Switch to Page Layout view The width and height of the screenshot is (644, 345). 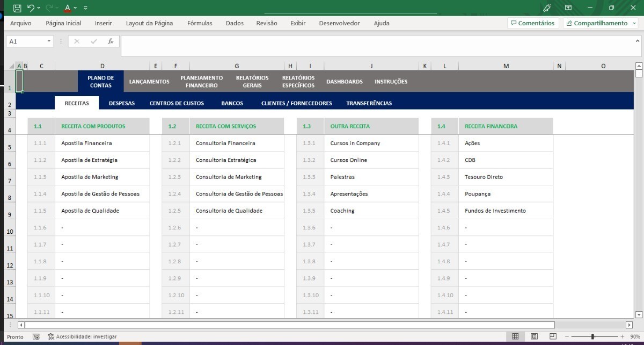tap(534, 336)
